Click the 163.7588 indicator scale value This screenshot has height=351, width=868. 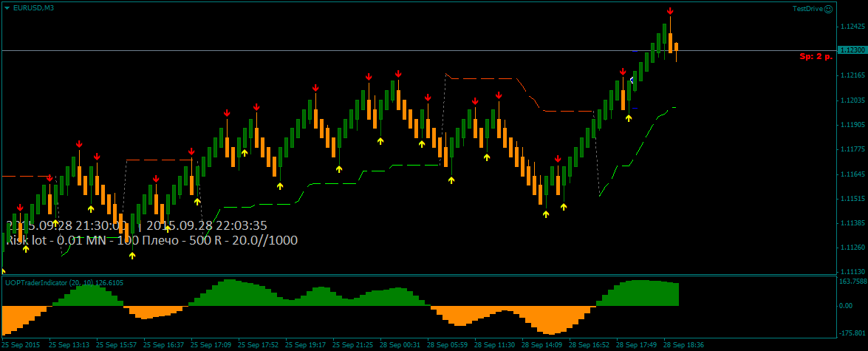(x=853, y=282)
